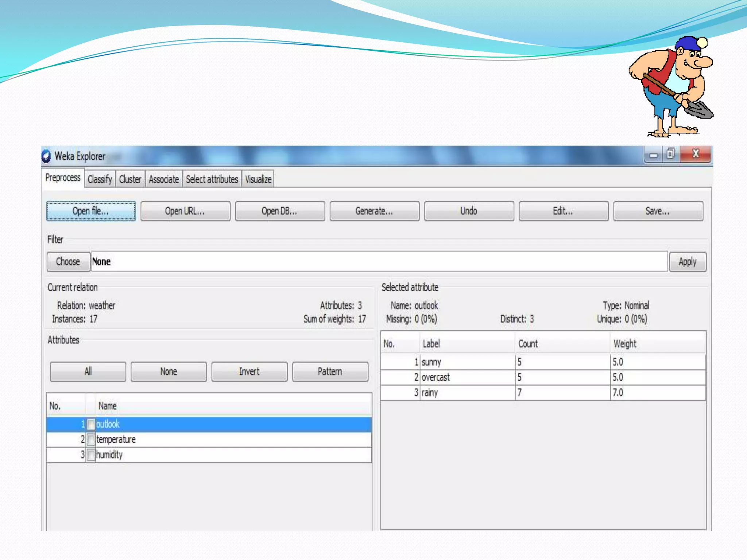This screenshot has height=560, width=747.
Task: Open the Select attributes tab
Action: (x=212, y=179)
